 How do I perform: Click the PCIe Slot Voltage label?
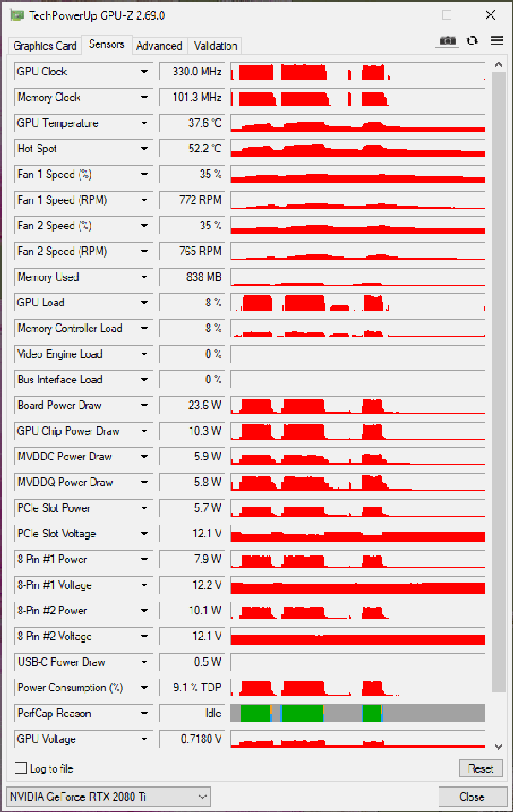coord(56,534)
